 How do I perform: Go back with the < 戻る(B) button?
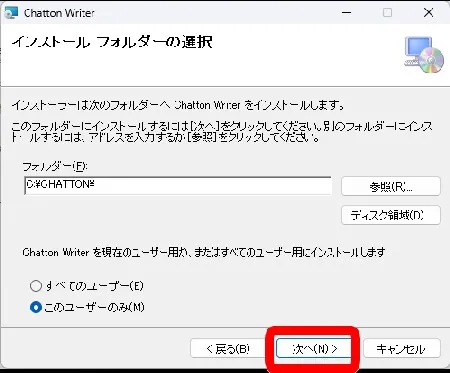pyautogui.click(x=227, y=349)
